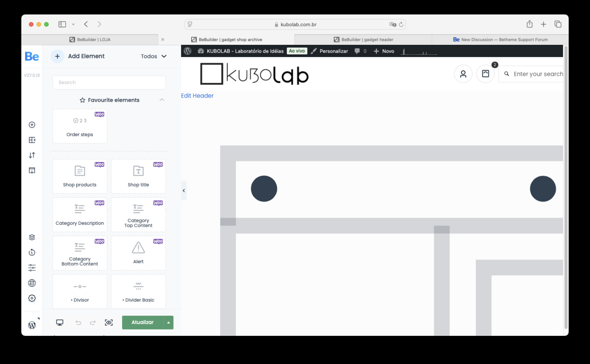Image resolution: width=590 pixels, height=364 pixels.
Task: Open the add section layout sidebar icon
Action: (x=32, y=140)
